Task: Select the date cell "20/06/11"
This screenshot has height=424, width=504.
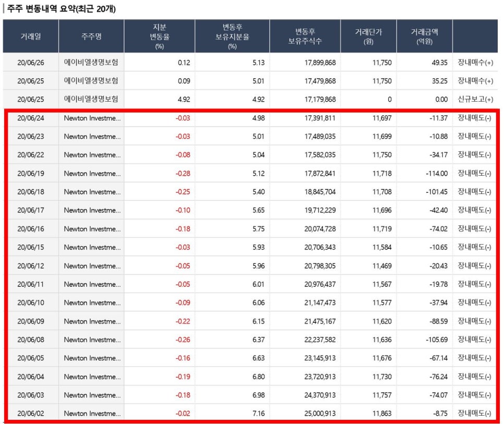Action: click(31, 284)
